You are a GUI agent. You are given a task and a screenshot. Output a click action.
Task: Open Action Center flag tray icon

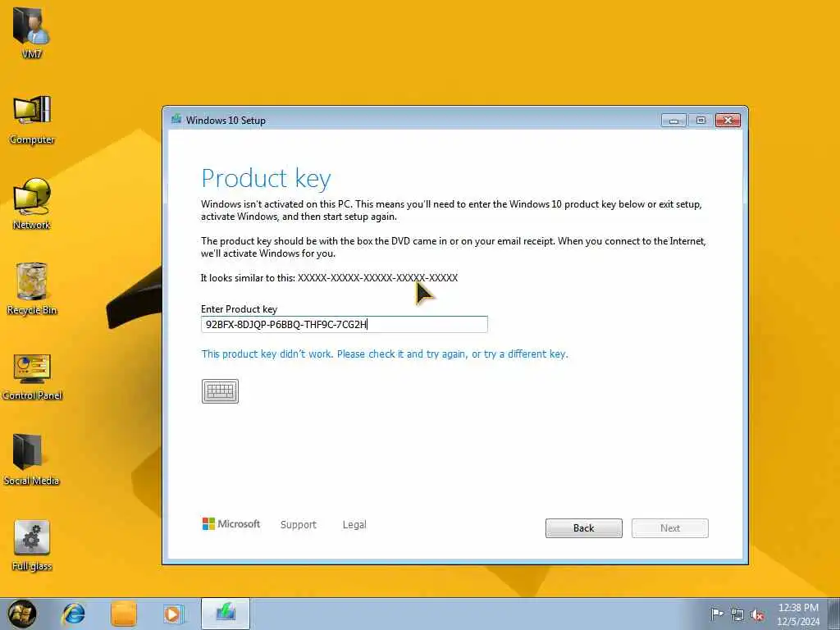[x=716, y=614]
